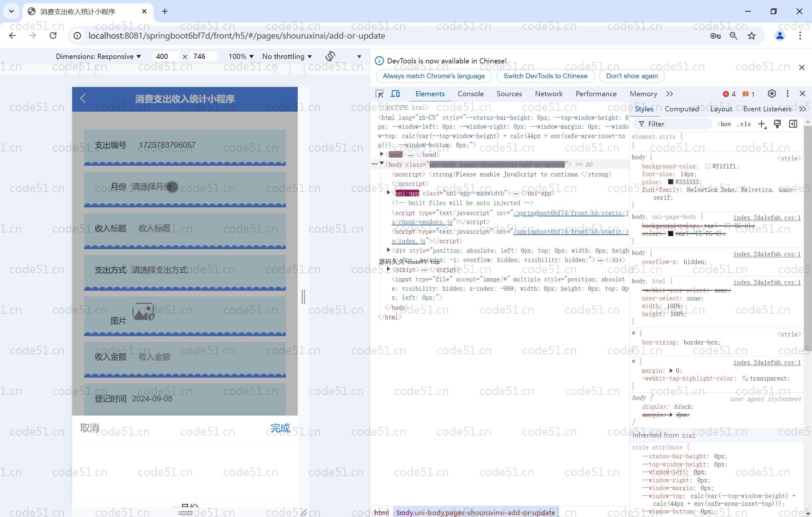812x517 pixels.
Task: Open the tab search dropdown
Action: tap(12, 12)
